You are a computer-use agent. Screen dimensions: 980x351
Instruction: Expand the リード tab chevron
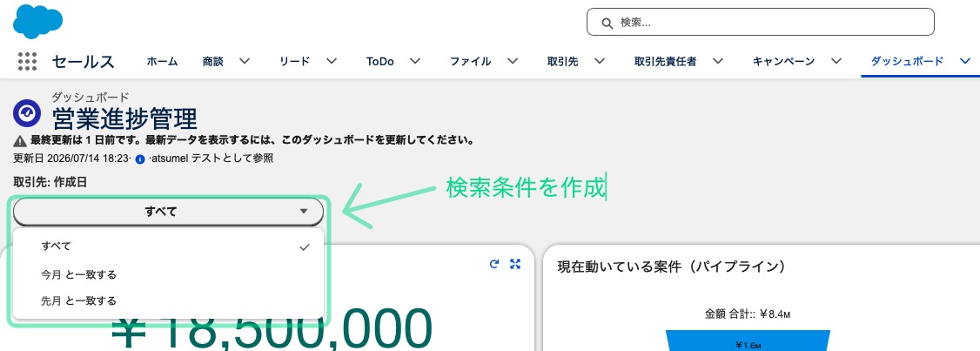click(x=332, y=61)
